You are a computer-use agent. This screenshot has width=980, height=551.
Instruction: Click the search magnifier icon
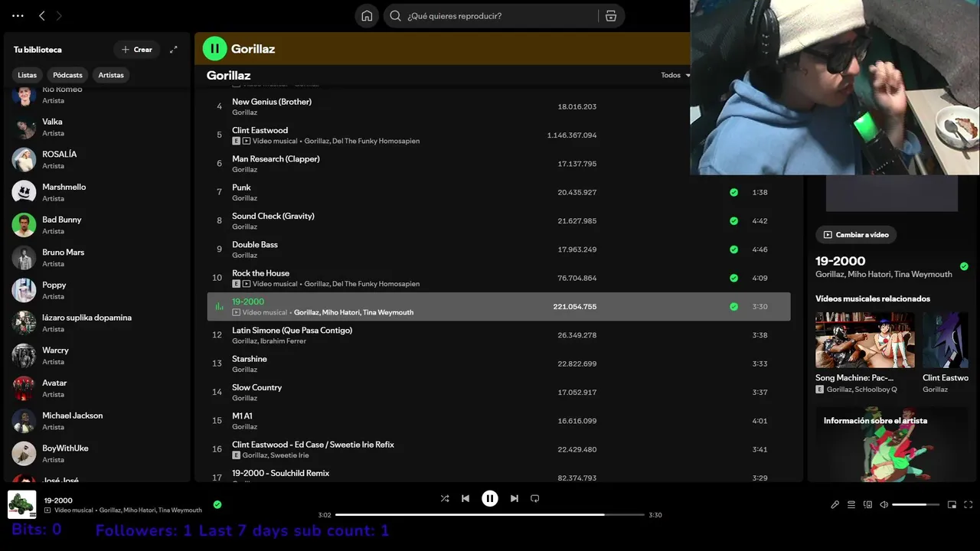coord(396,16)
